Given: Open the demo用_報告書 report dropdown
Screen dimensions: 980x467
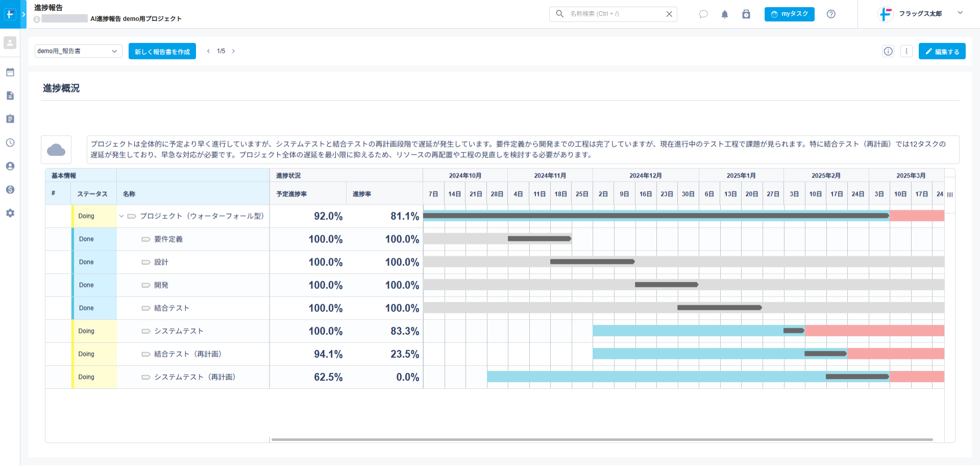Looking at the screenshot, I should coord(79,51).
